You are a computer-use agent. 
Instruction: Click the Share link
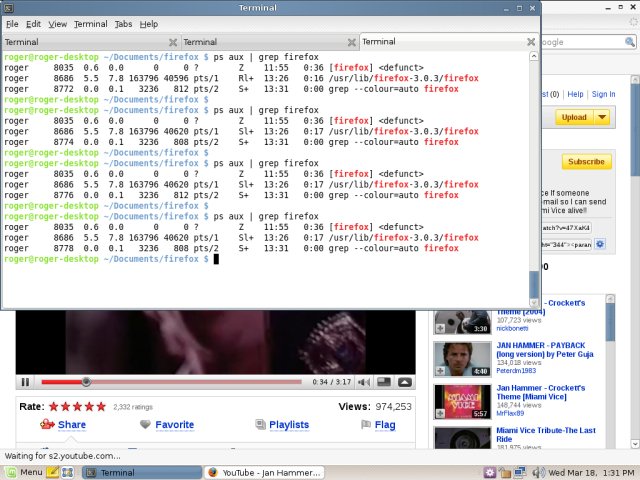tap(72, 425)
